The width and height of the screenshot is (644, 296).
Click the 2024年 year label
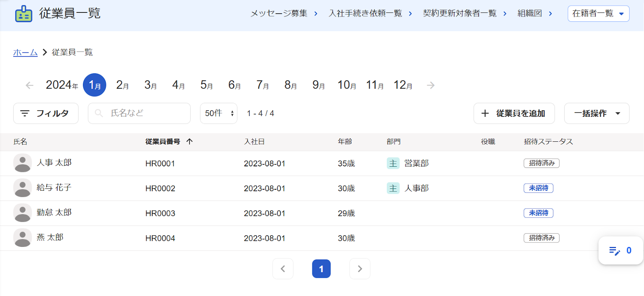(62, 85)
